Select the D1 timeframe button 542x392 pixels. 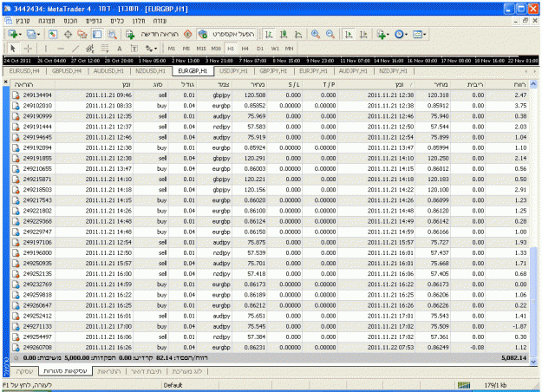coord(260,49)
